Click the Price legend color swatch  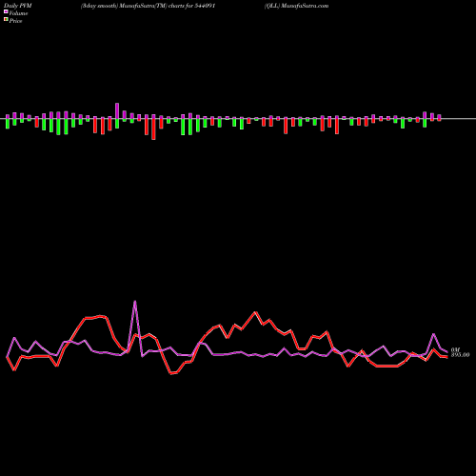coord(6,19)
